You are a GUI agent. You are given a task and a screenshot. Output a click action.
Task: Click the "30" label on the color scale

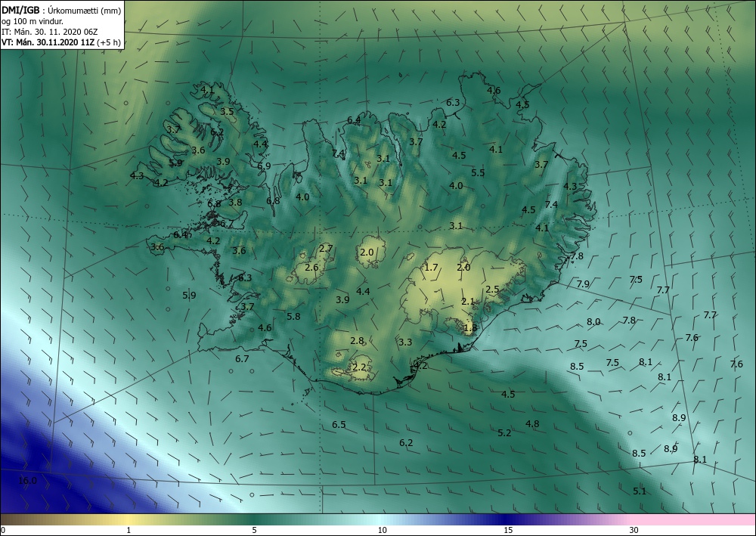[x=634, y=531]
